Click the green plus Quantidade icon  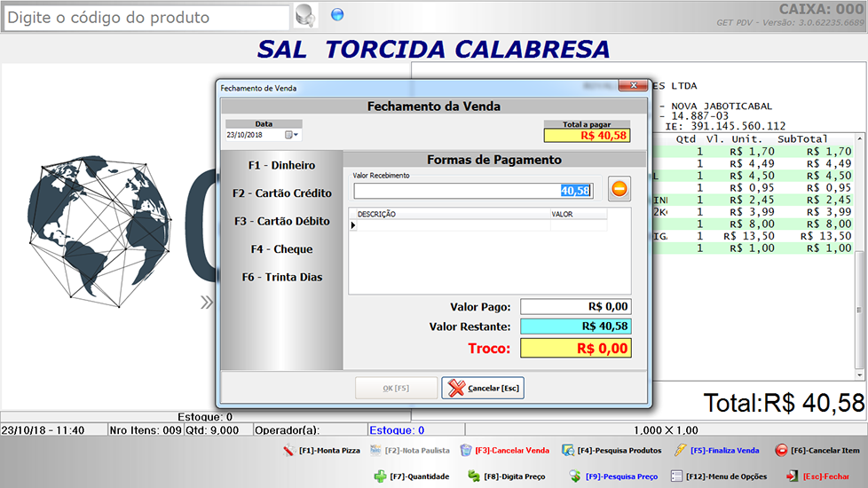pos(380,476)
